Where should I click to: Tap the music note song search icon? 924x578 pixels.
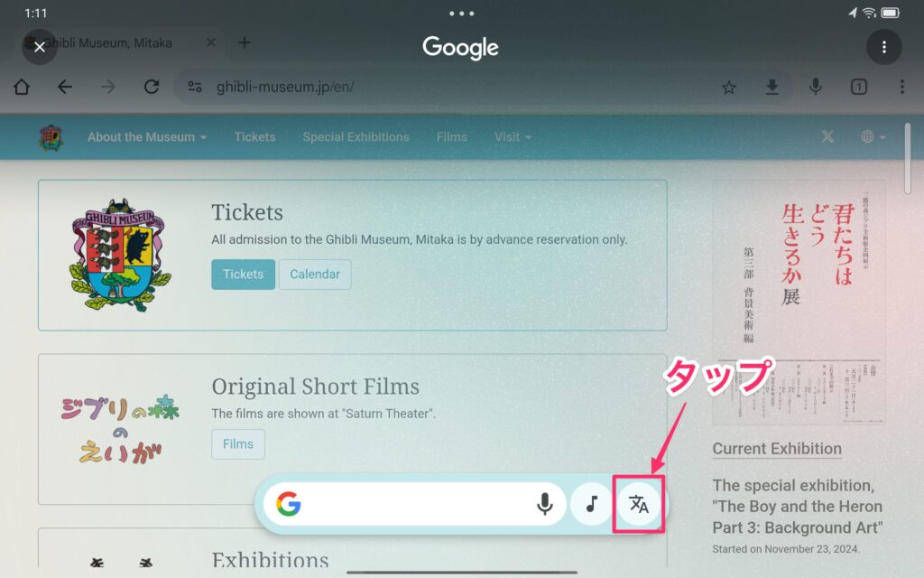(592, 504)
